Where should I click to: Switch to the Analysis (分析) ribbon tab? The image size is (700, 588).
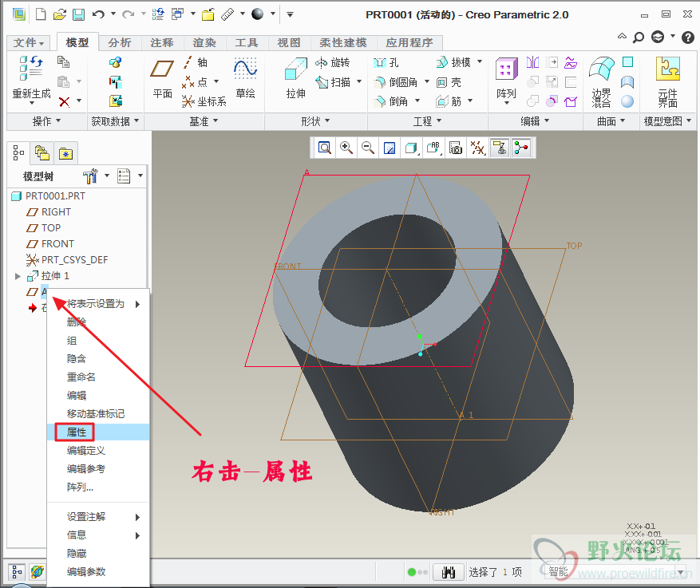tap(119, 43)
